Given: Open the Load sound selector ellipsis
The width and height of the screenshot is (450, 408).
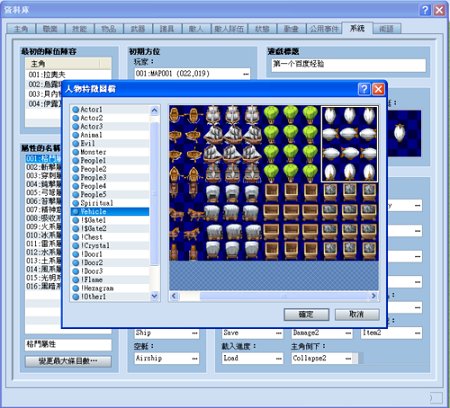Looking at the screenshot, I should 279,359.
